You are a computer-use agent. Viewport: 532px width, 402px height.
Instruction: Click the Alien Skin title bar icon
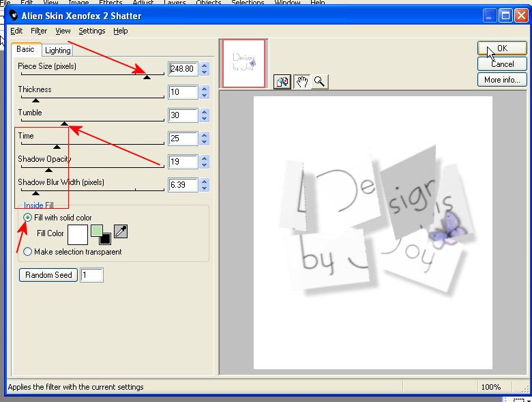click(x=13, y=15)
